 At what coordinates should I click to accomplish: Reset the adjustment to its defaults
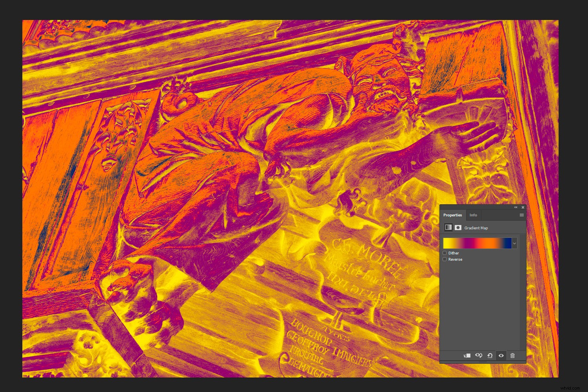pos(490,356)
